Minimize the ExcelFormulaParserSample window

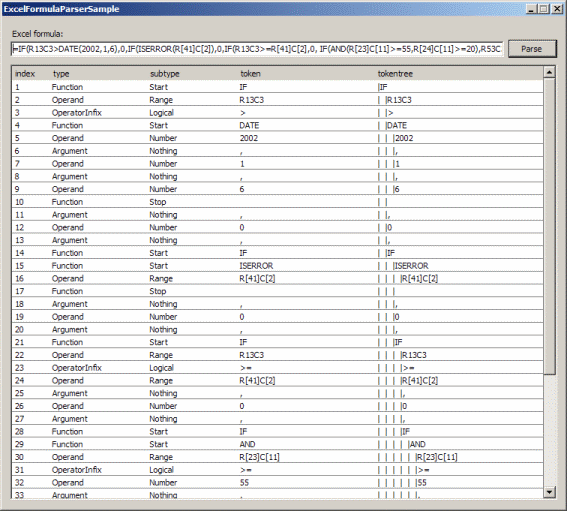coord(531,9)
